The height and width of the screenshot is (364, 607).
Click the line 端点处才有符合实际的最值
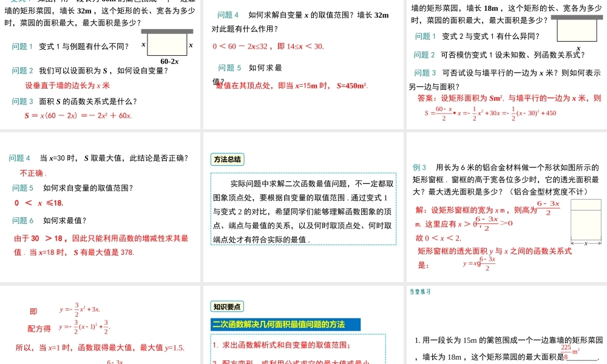261,240
